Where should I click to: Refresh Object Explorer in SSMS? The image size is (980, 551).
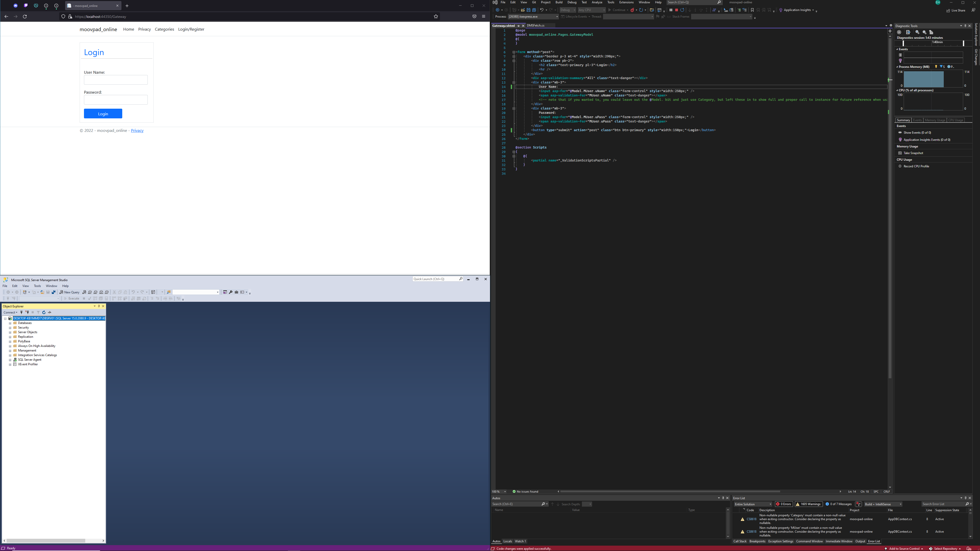(44, 312)
